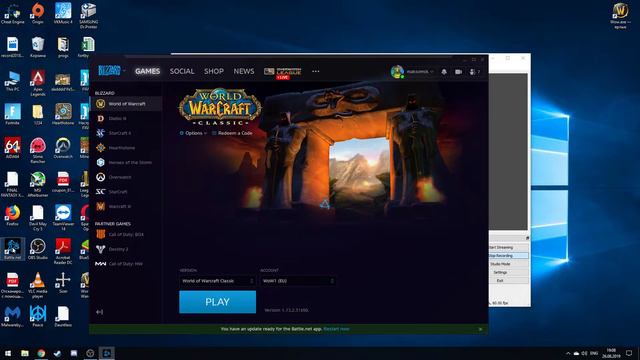Viewport: 640px width, 360px height.
Task: Select Diablo III in the games sidebar
Action: click(x=126, y=118)
